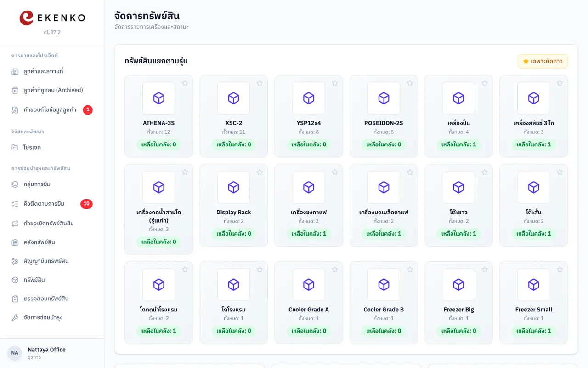Click the document icon for คำขอแก้ไขข้อมูลลูกค้า
The height and width of the screenshot is (368, 588).
(15, 110)
